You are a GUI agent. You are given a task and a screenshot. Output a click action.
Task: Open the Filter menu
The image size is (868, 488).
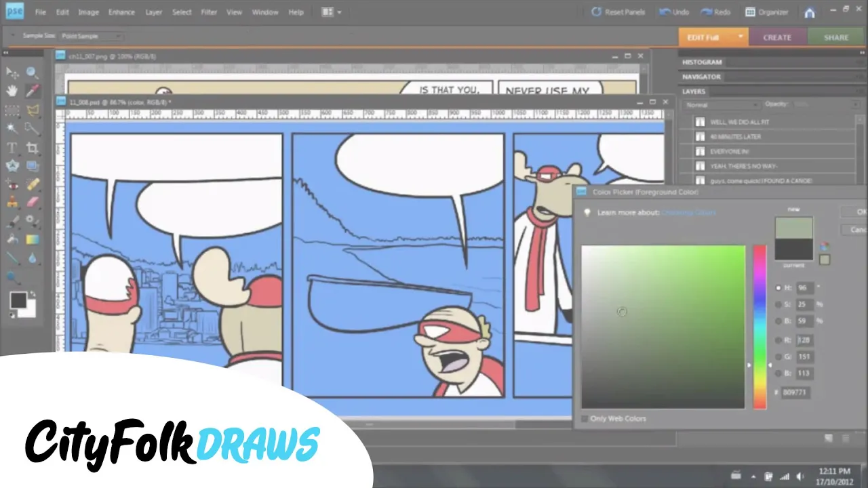209,12
